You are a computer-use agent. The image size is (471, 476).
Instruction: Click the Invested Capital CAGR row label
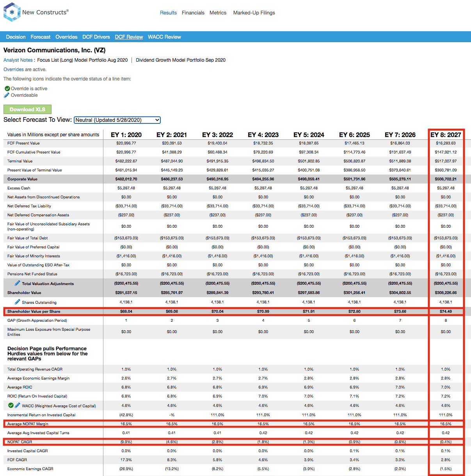click(x=28, y=451)
